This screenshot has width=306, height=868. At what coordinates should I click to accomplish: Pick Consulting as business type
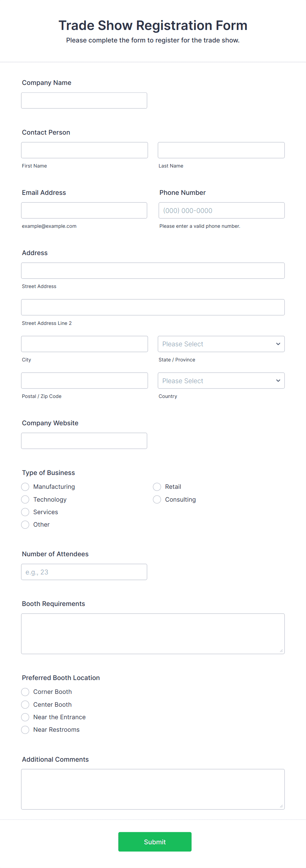coord(157,499)
